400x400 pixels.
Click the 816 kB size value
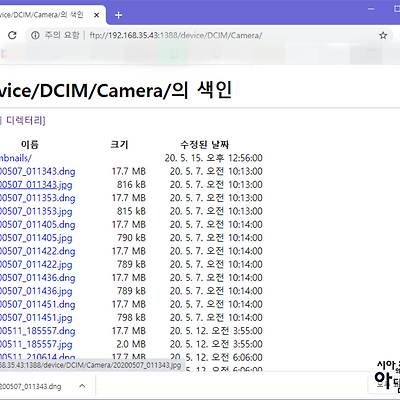pos(131,185)
